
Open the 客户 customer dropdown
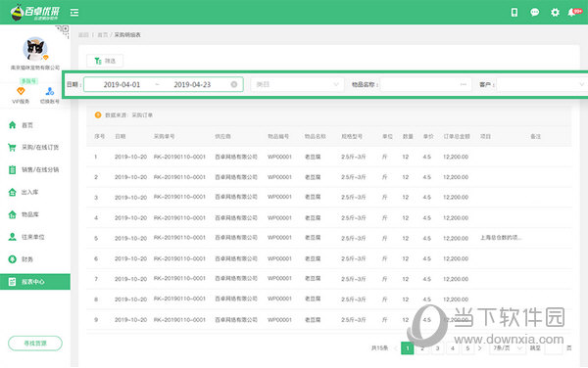[542, 84]
